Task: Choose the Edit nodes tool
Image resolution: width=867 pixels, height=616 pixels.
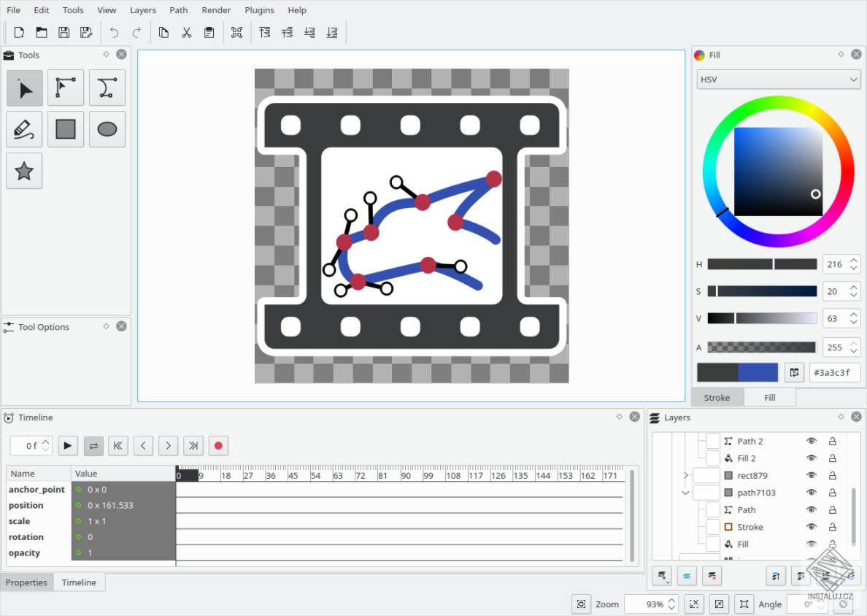Action: tap(66, 88)
